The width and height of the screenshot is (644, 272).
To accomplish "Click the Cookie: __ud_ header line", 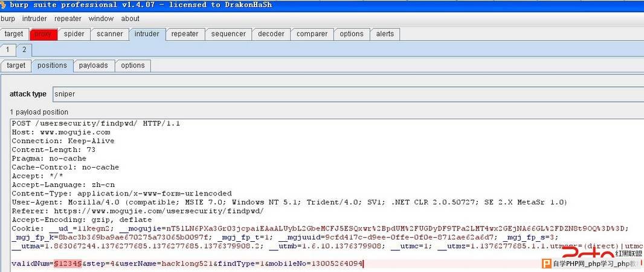I will click(x=320, y=229).
